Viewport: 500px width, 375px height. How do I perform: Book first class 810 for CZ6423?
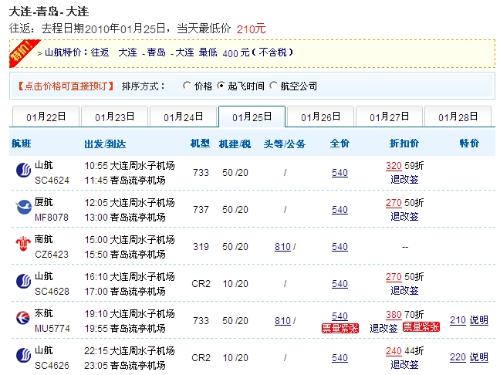point(283,247)
